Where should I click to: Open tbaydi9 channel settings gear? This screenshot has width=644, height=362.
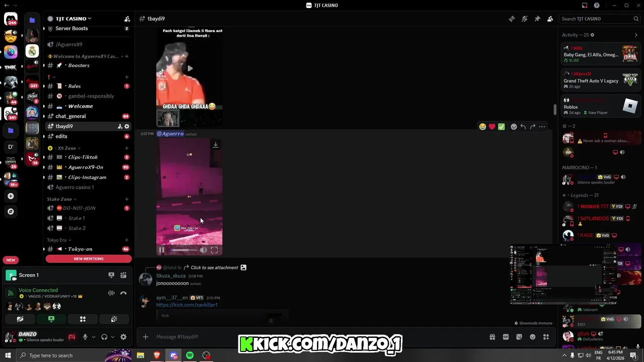pyautogui.click(x=127, y=126)
